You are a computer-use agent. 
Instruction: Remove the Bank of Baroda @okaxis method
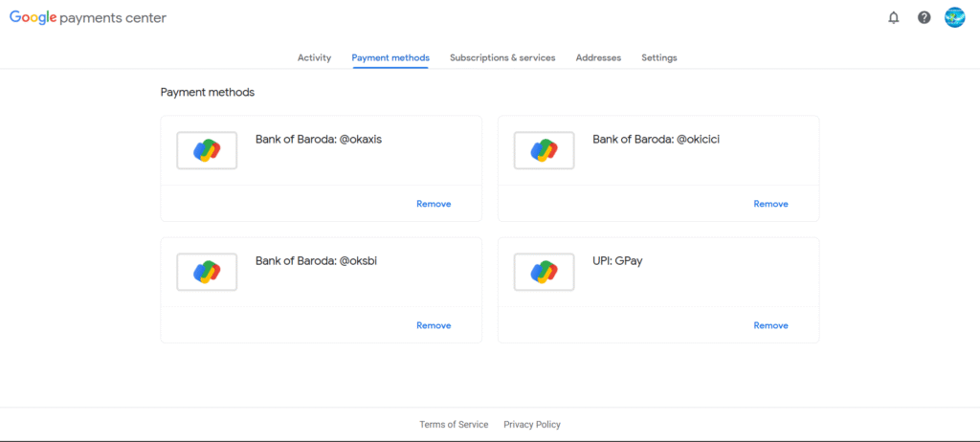(434, 204)
